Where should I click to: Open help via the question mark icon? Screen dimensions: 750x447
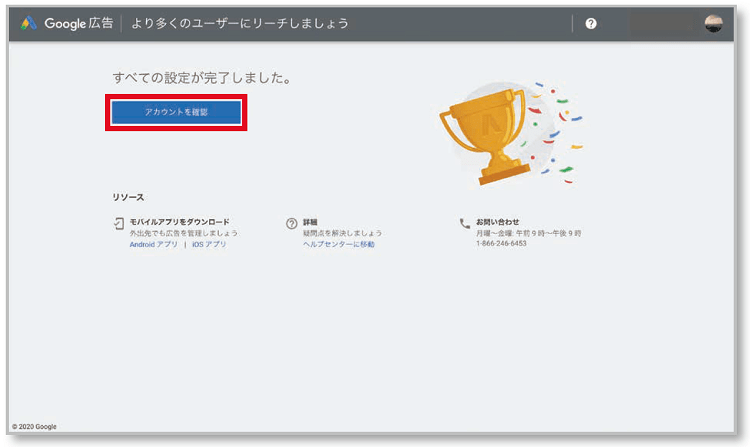[591, 23]
